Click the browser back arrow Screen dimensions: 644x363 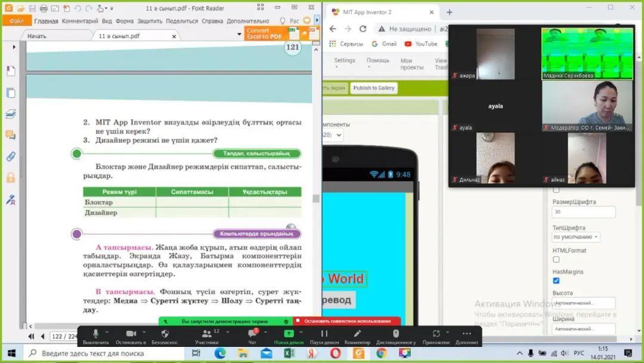point(333,29)
